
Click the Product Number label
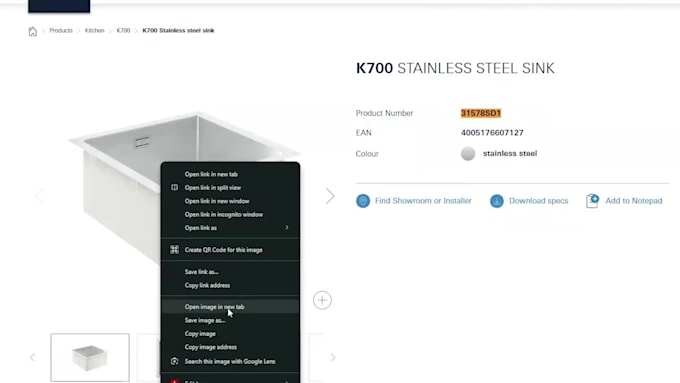tap(384, 113)
